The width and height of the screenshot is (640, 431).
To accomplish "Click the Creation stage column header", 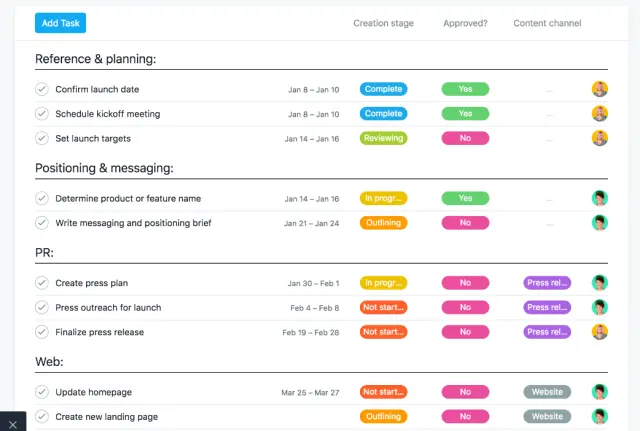I will click(383, 23).
